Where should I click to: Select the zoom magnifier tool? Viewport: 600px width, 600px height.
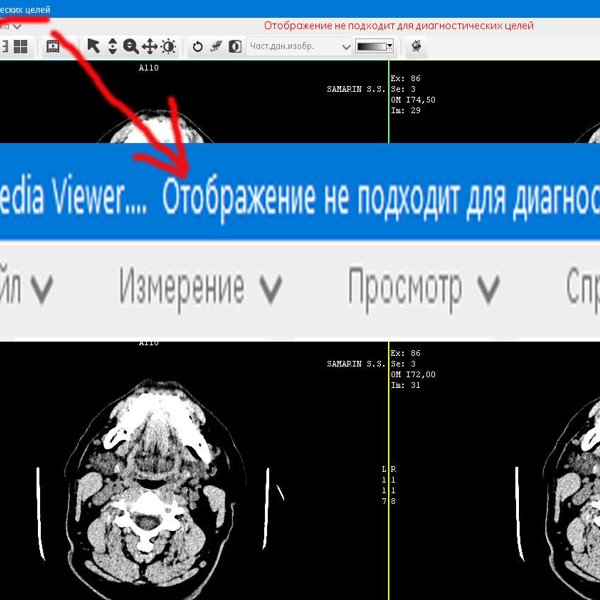(130, 46)
